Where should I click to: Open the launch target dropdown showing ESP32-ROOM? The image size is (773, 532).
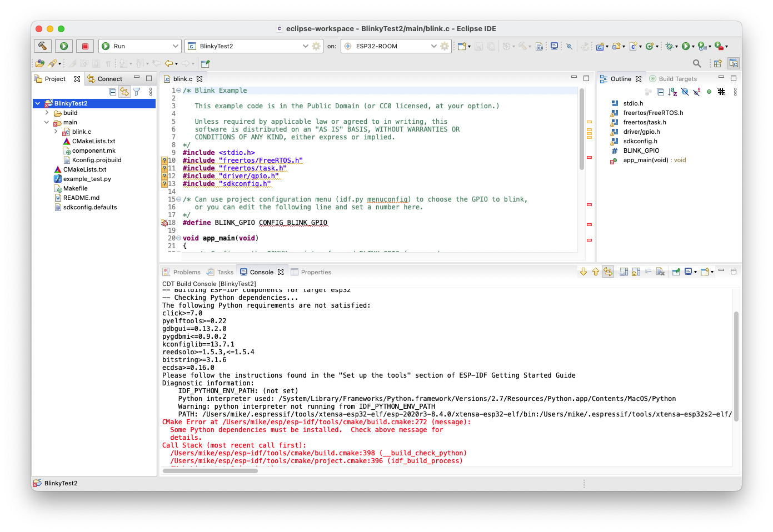[x=390, y=46]
